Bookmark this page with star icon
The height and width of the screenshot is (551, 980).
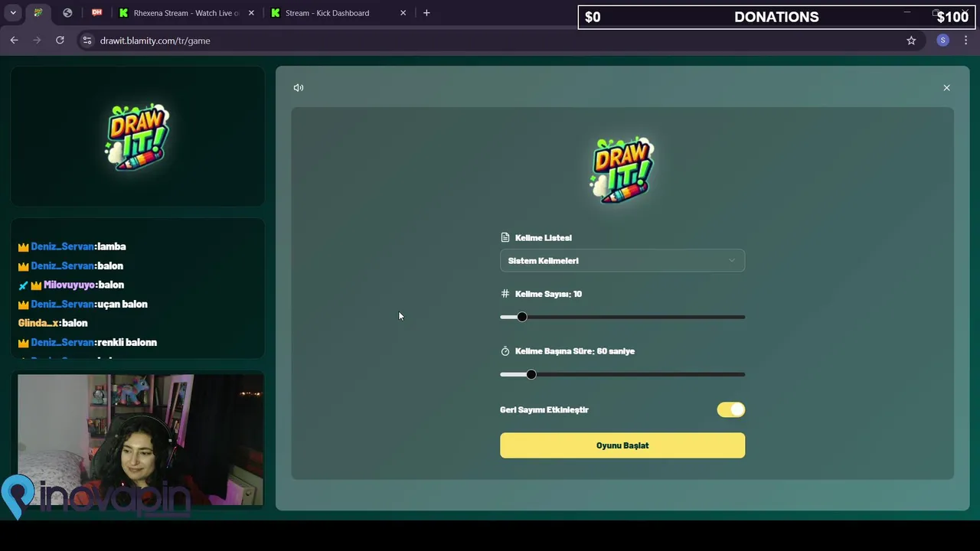pyautogui.click(x=911, y=41)
